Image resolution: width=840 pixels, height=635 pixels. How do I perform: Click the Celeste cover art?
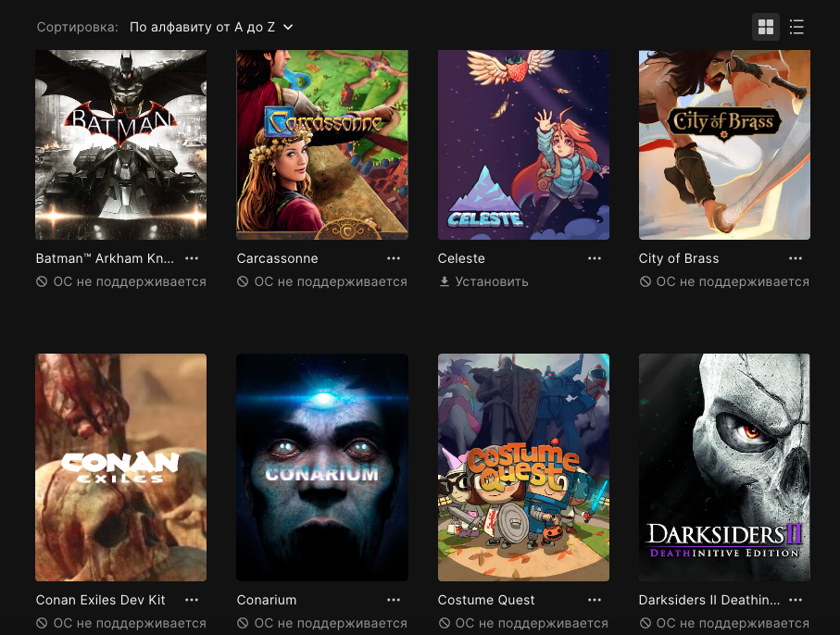click(x=523, y=144)
